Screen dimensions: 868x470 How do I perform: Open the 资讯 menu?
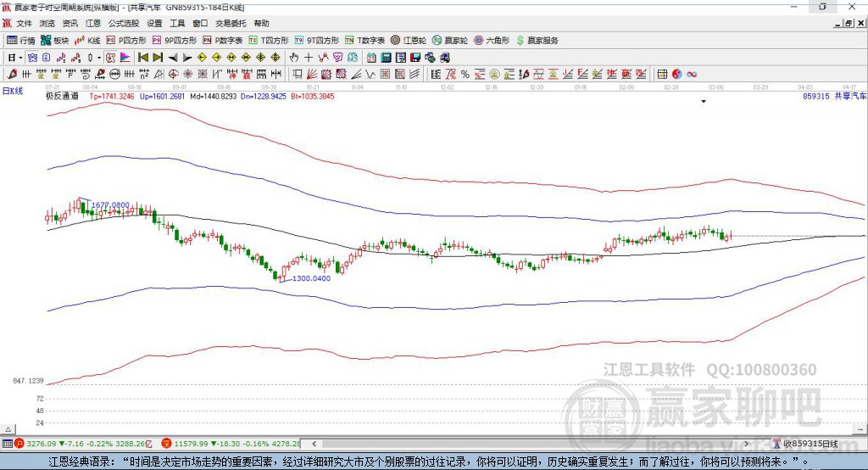70,23
